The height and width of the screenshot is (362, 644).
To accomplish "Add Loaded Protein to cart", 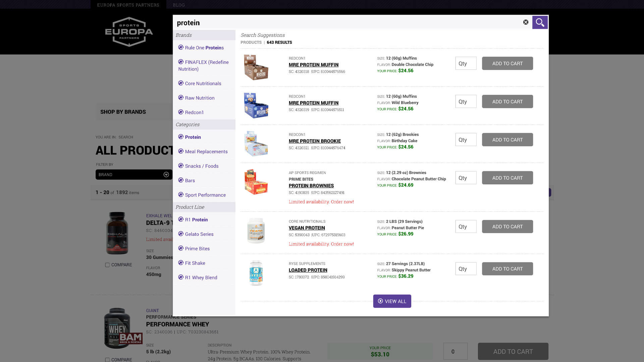I will pyautogui.click(x=507, y=269).
